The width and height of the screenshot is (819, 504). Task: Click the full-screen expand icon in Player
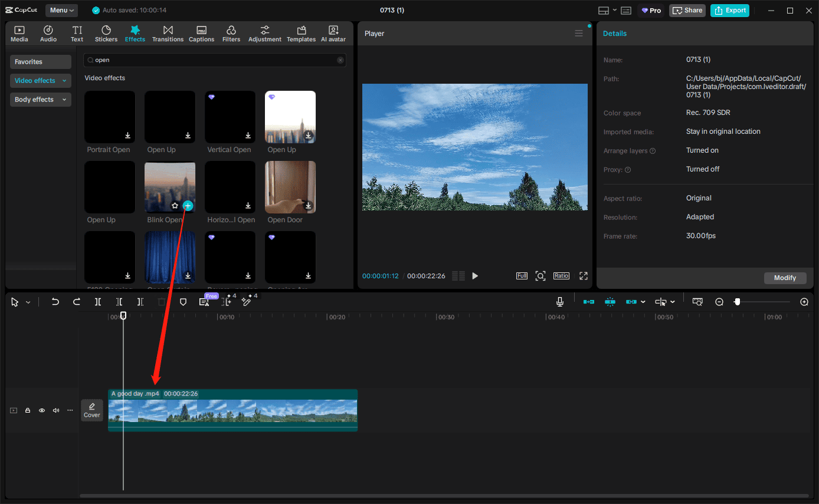[584, 276]
